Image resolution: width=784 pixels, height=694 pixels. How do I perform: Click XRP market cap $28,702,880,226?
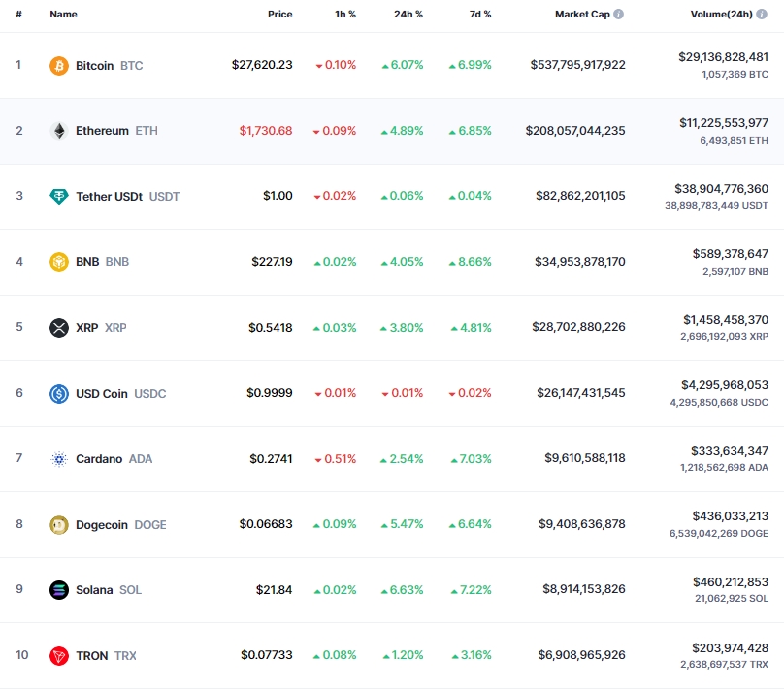578,327
